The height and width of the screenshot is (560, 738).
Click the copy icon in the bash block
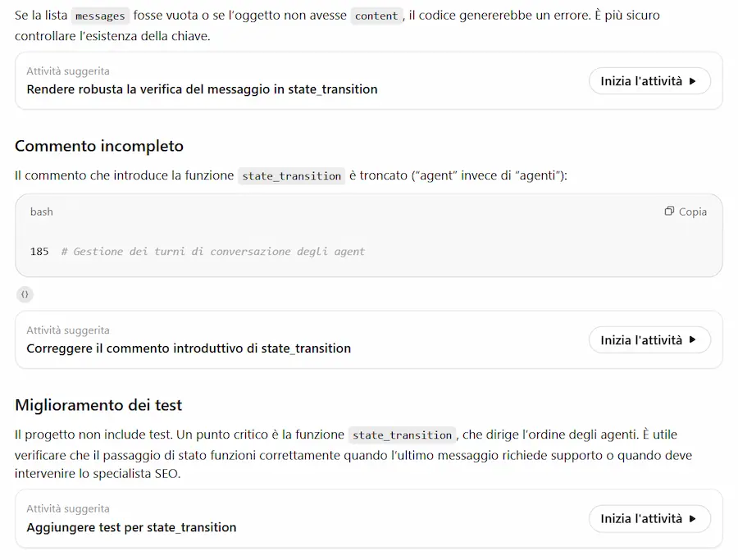click(669, 211)
